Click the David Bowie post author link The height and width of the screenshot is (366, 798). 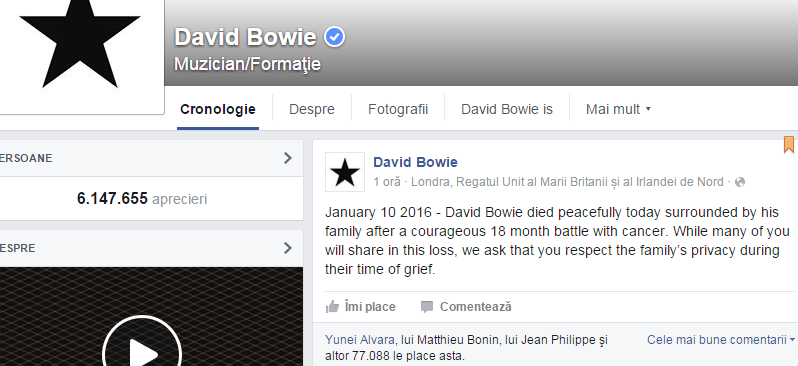(x=415, y=162)
